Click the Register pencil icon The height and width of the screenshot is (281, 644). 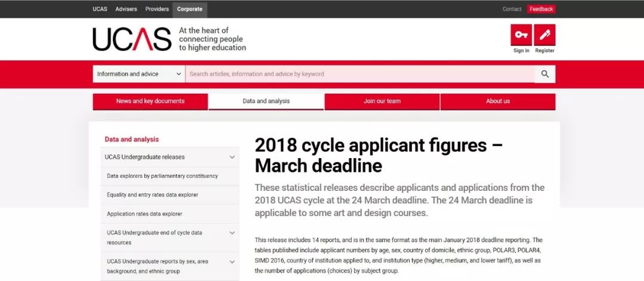544,35
